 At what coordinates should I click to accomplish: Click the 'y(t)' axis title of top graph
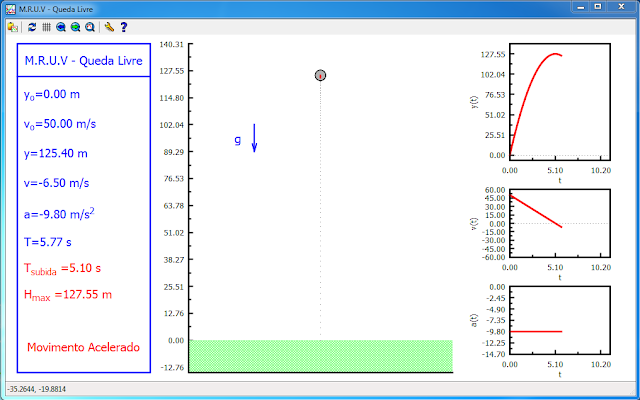(x=475, y=102)
